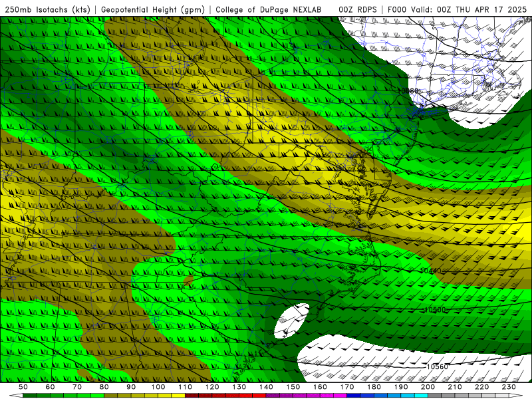Click the 170 knot legend value
The image size is (532, 399).
[347, 387]
